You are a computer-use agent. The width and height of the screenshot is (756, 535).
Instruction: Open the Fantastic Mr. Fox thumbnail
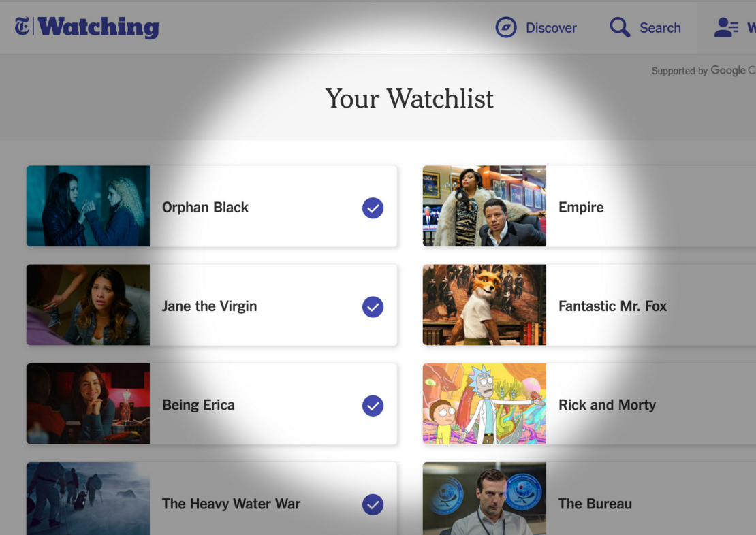click(x=484, y=305)
